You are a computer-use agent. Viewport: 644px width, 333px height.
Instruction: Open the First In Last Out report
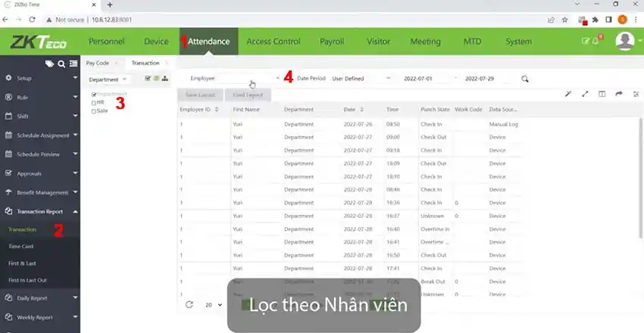[27, 281]
